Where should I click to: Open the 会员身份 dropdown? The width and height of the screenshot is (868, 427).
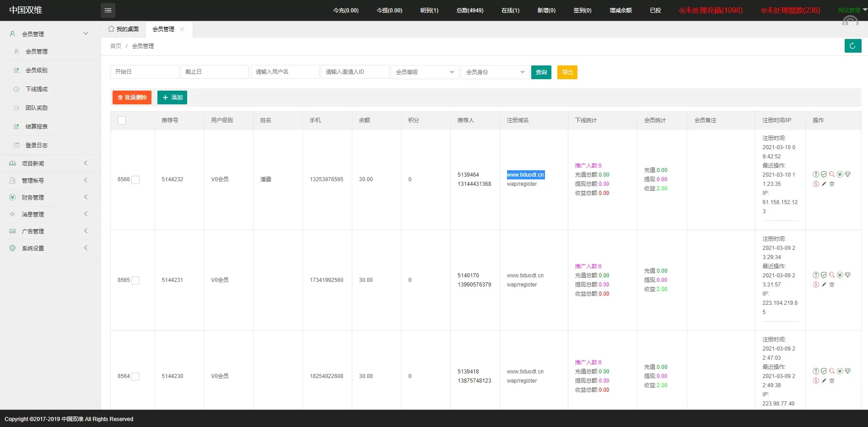click(495, 72)
